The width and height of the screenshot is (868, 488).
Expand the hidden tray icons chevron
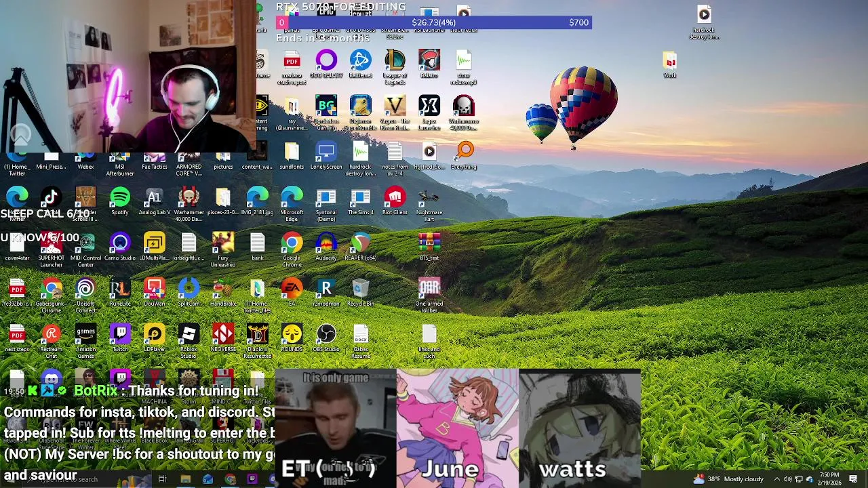777,479
